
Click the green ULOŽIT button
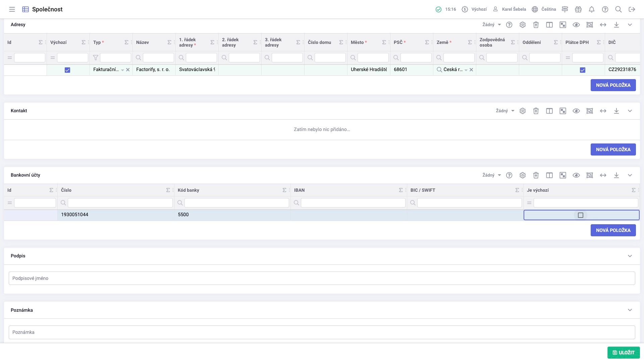click(x=624, y=353)
